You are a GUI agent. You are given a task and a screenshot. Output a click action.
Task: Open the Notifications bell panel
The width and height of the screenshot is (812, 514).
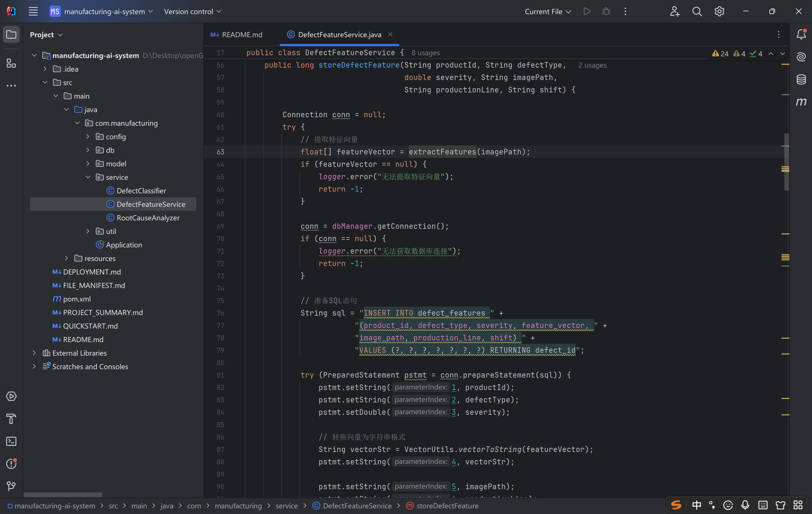tap(801, 34)
